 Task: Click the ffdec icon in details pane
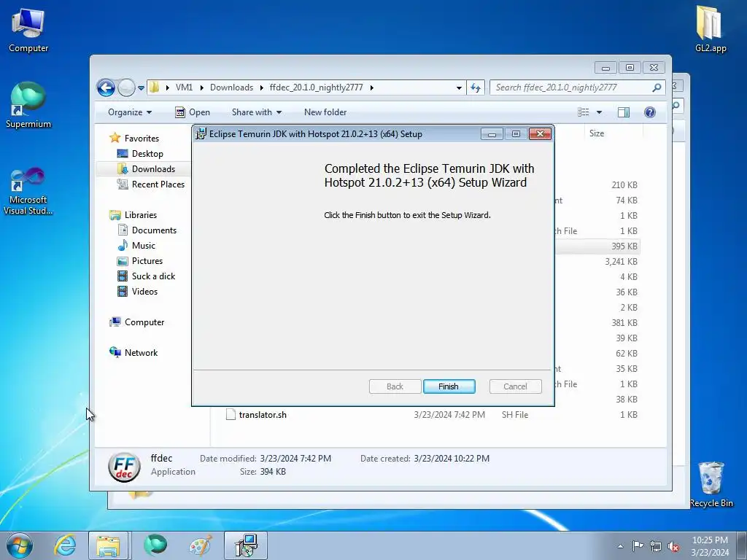pos(124,467)
